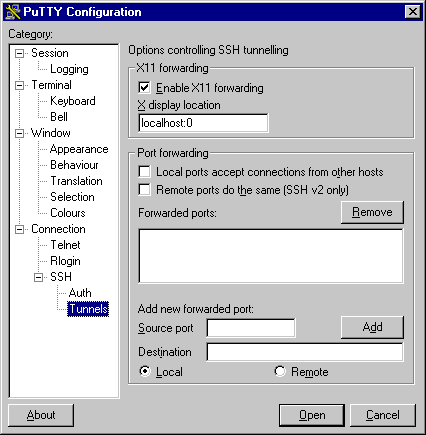Click the Destination input field
The image size is (426, 435).
coord(305,352)
